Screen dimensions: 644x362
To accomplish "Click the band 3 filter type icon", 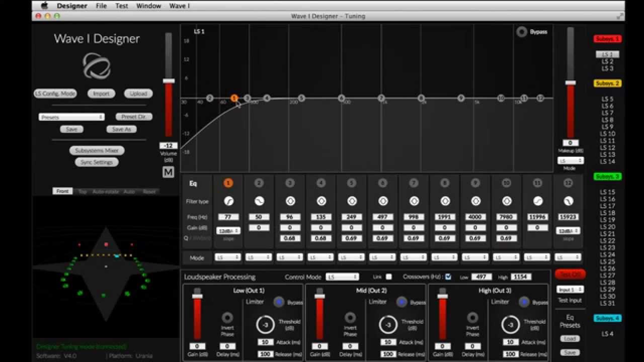I will coord(290,201).
